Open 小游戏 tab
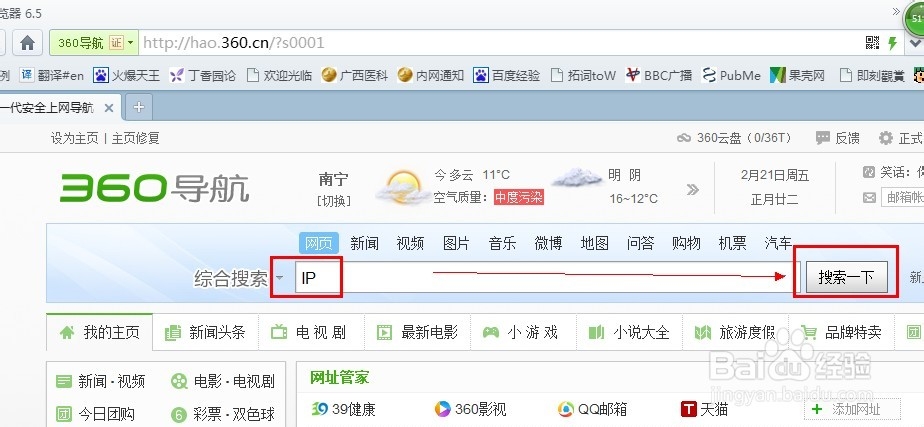The image size is (924, 427). click(523, 332)
